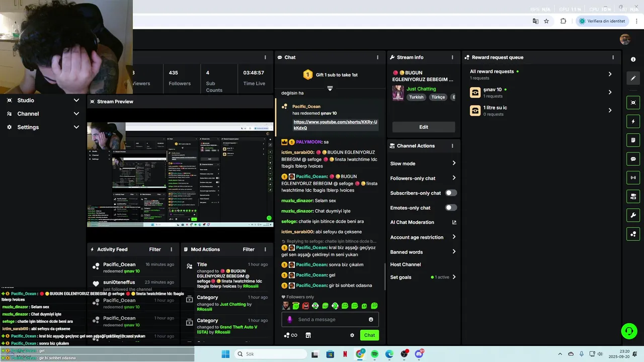Open the Chat panel three-dot menu
644x362 pixels.
tap(377, 57)
